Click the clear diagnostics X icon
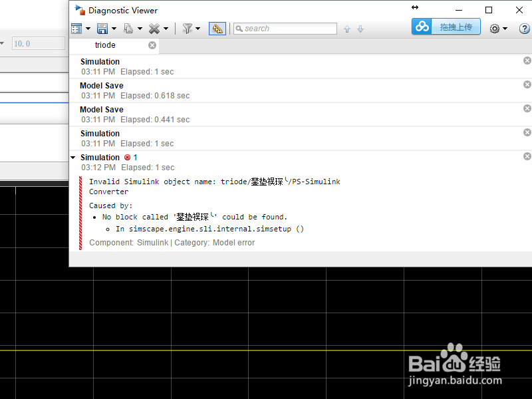The image size is (532, 399). tap(154, 29)
